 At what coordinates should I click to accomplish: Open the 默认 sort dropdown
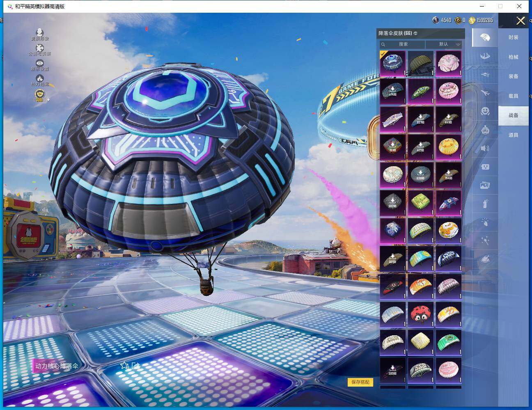[444, 44]
